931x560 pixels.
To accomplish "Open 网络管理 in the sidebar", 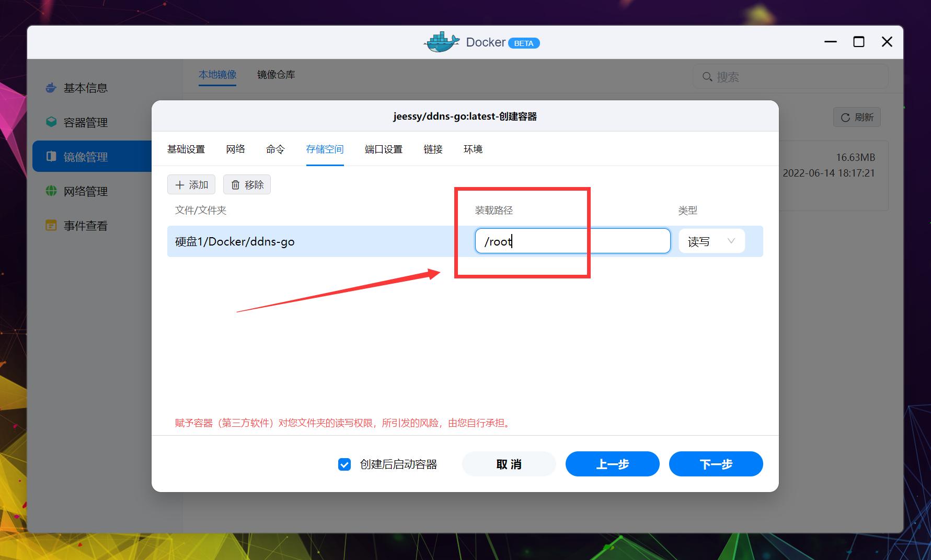I will [85, 191].
